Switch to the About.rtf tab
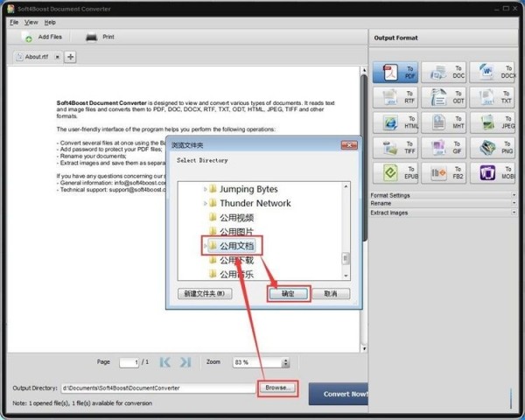The height and width of the screenshot is (420, 525). click(x=38, y=57)
